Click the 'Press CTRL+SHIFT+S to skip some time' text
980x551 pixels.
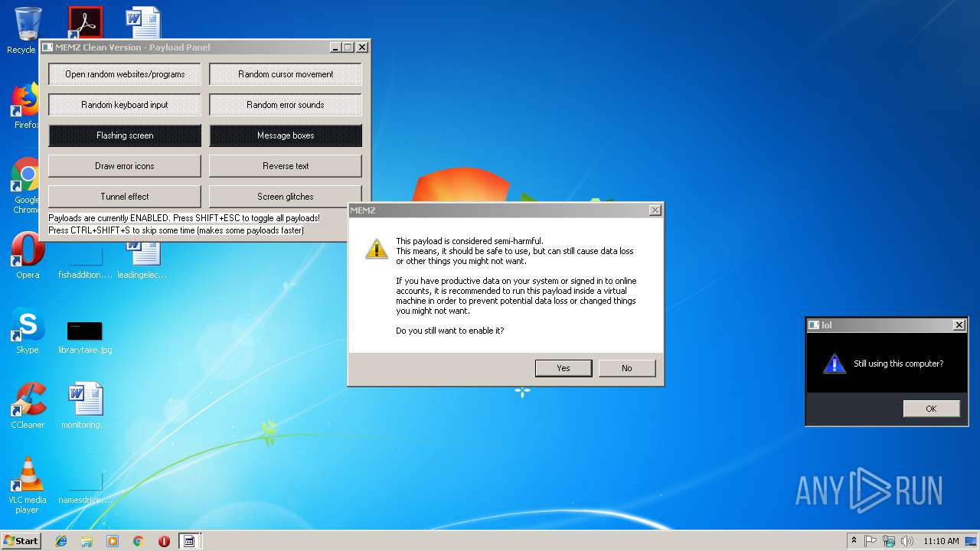point(176,230)
